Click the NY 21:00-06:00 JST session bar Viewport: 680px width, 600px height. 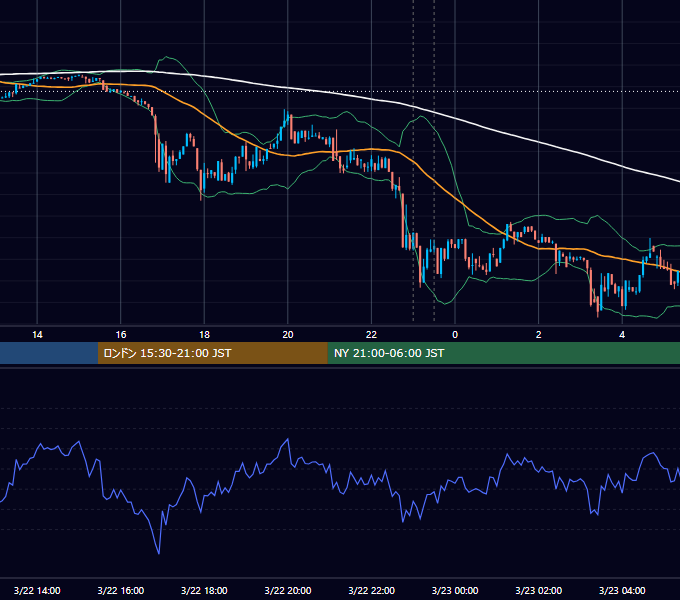(x=503, y=353)
